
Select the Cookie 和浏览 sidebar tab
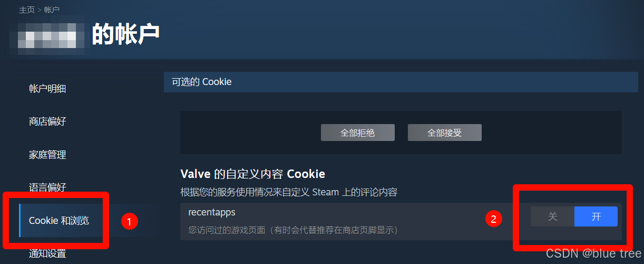coord(59,221)
